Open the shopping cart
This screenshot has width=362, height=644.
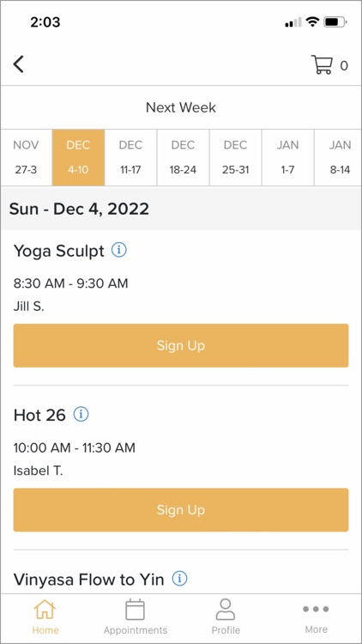[323, 65]
